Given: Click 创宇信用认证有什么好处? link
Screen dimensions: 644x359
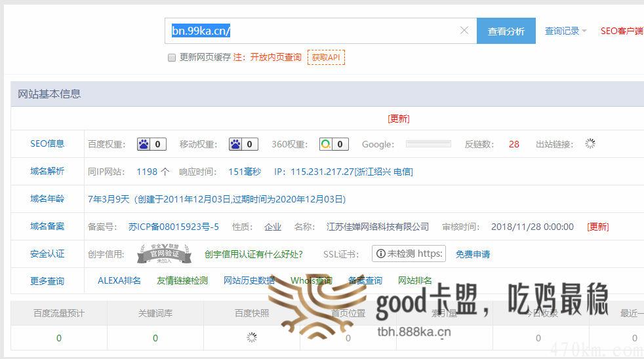Looking at the screenshot, I should pos(253,254).
